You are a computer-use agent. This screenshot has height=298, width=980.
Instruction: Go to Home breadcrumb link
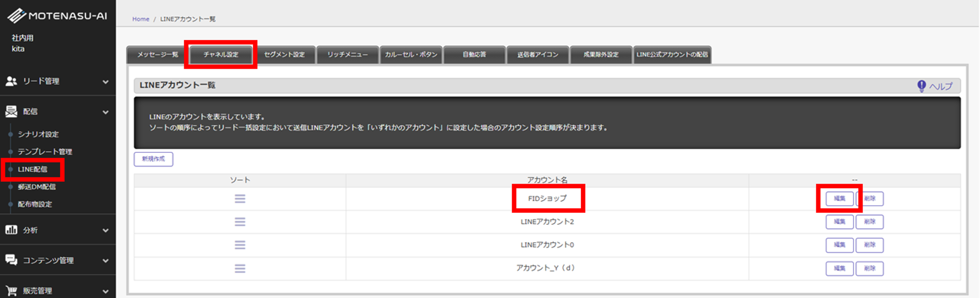coord(141,19)
